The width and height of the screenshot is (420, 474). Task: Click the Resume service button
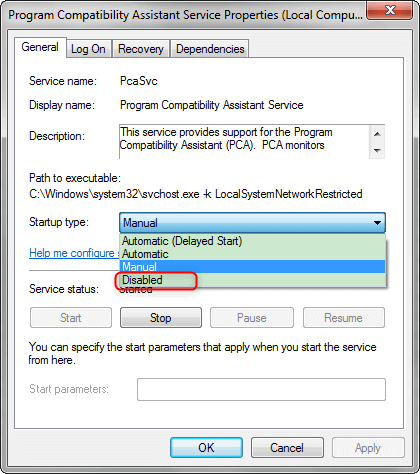click(x=344, y=318)
